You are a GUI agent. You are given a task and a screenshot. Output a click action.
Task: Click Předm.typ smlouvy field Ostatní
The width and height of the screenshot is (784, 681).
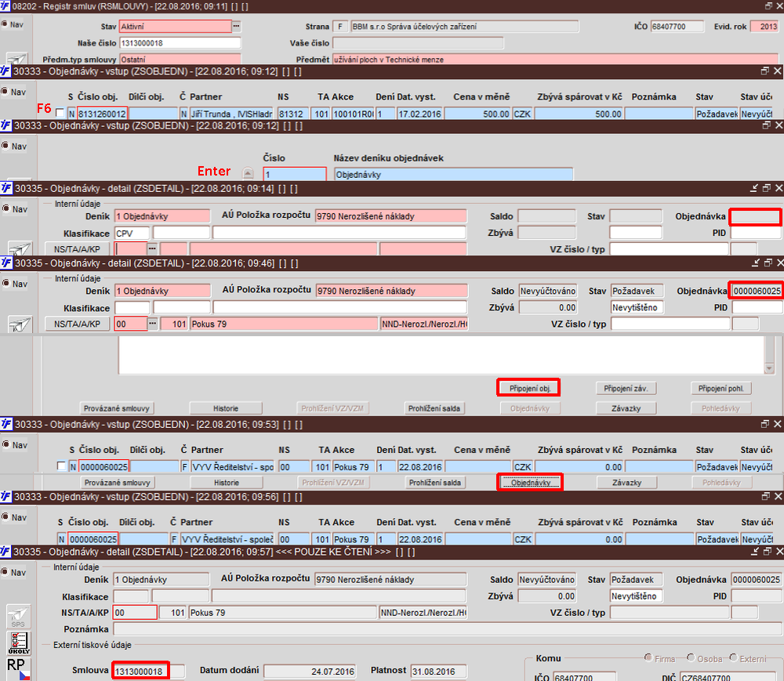coord(180,60)
